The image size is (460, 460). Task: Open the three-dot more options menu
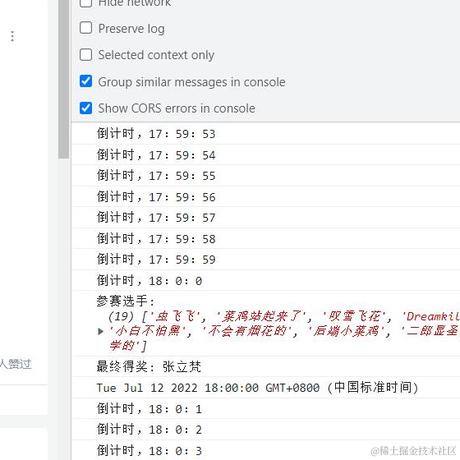(12, 36)
